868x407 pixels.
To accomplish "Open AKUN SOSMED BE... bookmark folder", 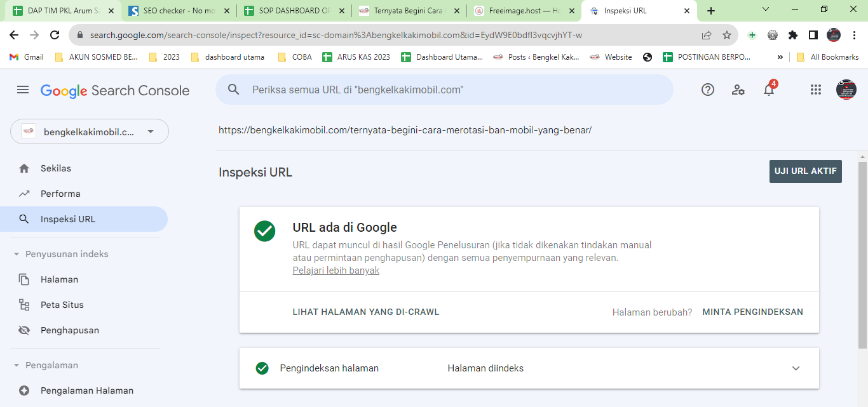I will coord(97,57).
